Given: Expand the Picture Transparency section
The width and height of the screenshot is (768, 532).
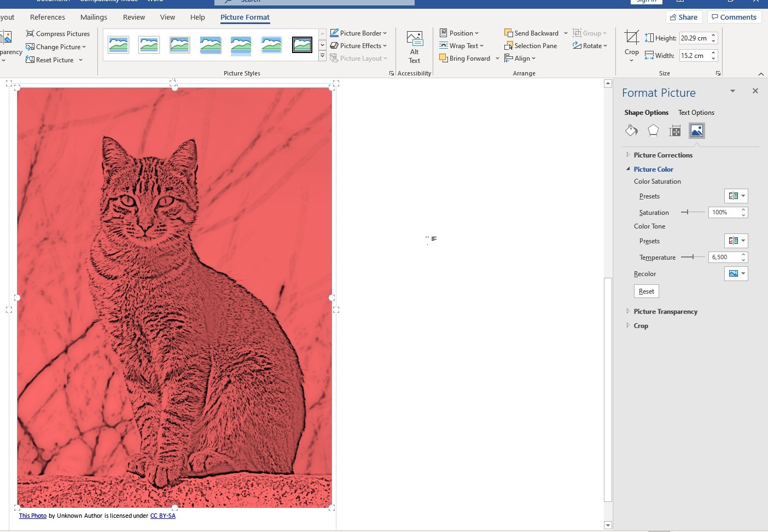Looking at the screenshot, I should tap(628, 311).
